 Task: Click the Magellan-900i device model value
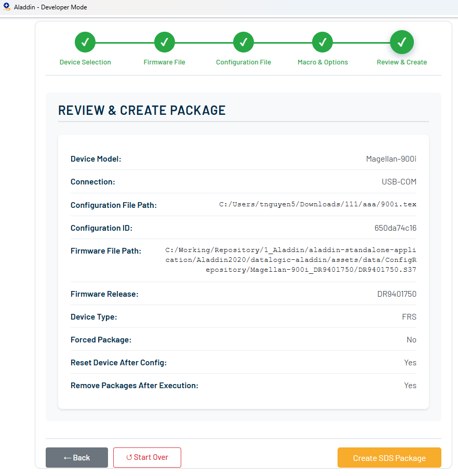pyautogui.click(x=390, y=159)
